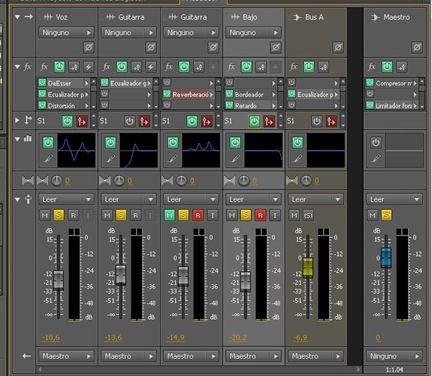This screenshot has height=376, width=432.
Task: Click S1 pre/post fader send icon on Bajo
Action: [269, 121]
